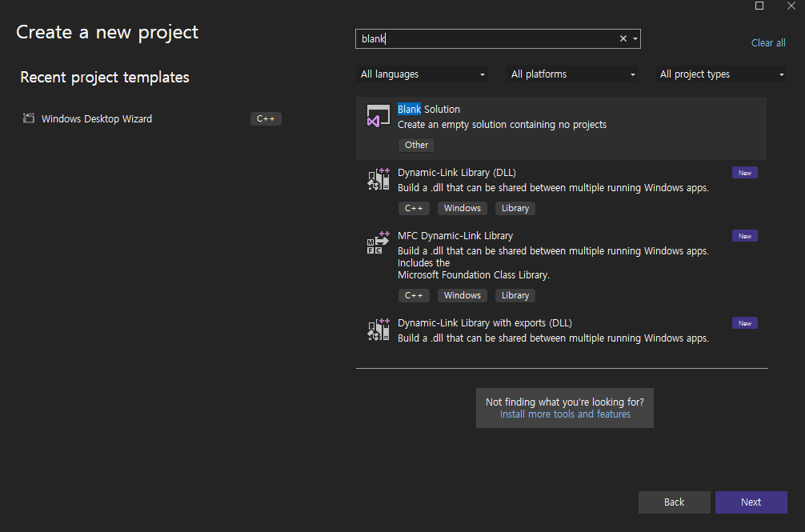The image size is (805, 532).
Task: Click the Clear all link
Action: 768,43
